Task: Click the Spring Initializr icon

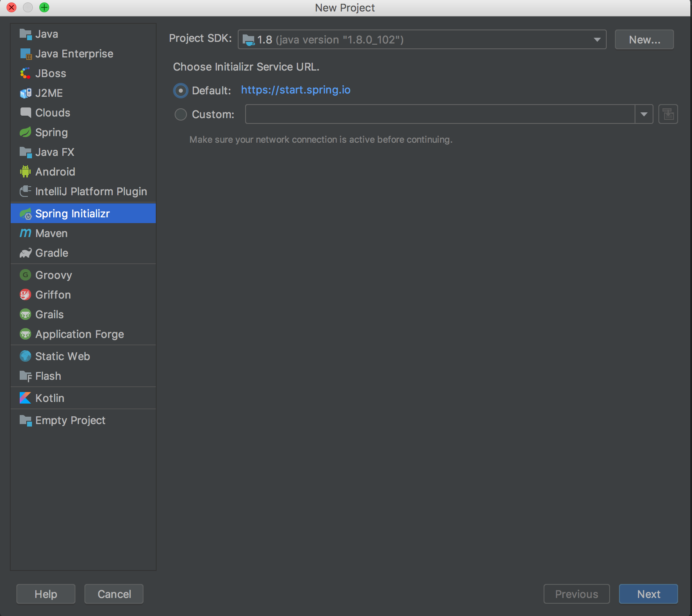Action: click(x=25, y=214)
